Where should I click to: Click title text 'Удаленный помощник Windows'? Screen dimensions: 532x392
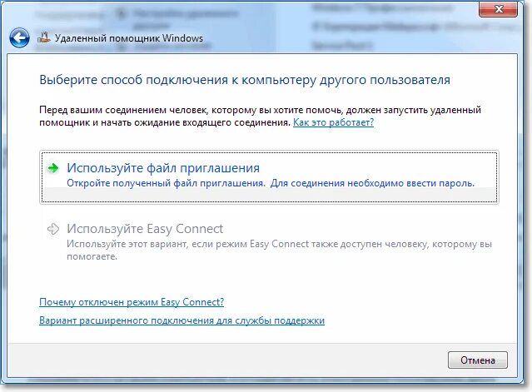tap(129, 38)
